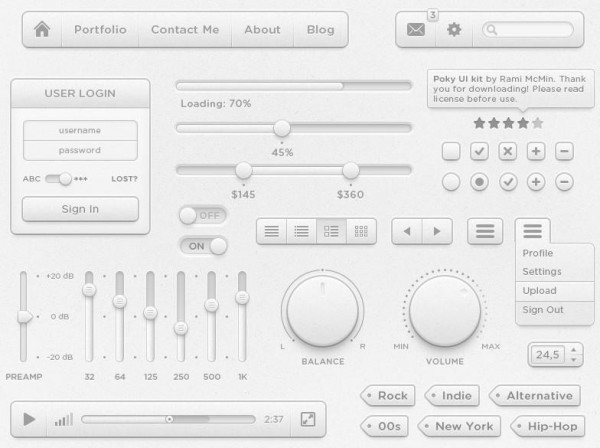Click the notification badge showing 3
The width and height of the screenshot is (600, 448).
click(x=432, y=15)
